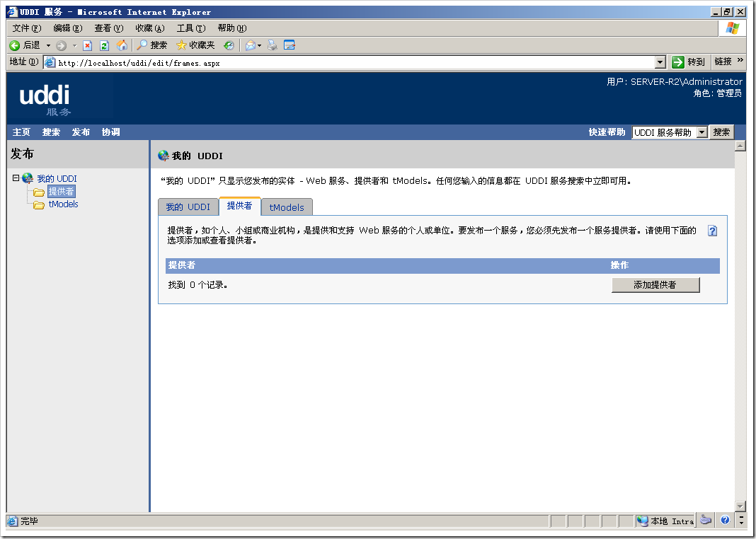Click the greyed Forward arrow icon
Screen dimensions: 756x539
click(x=62, y=46)
